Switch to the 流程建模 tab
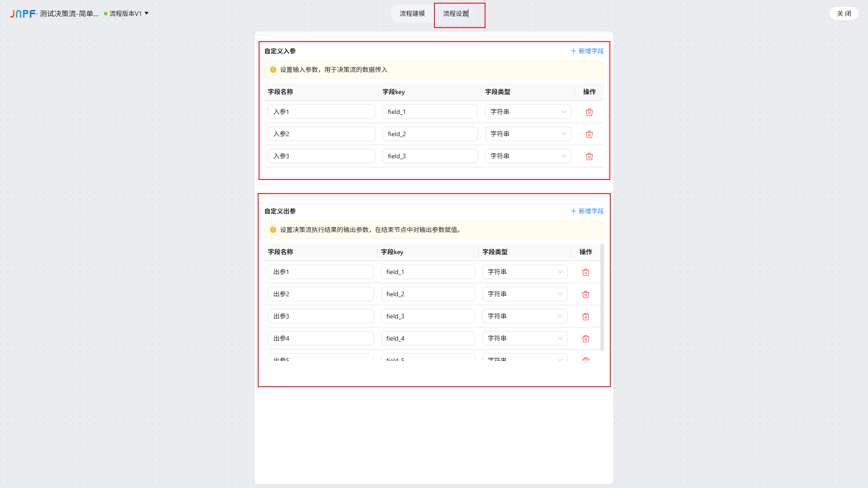Viewport: 868px width, 488px height. 412,14
